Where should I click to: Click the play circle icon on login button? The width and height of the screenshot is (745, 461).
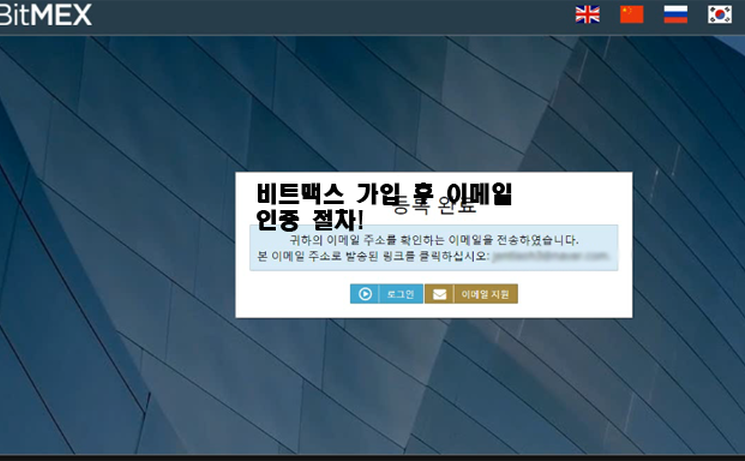pos(365,294)
